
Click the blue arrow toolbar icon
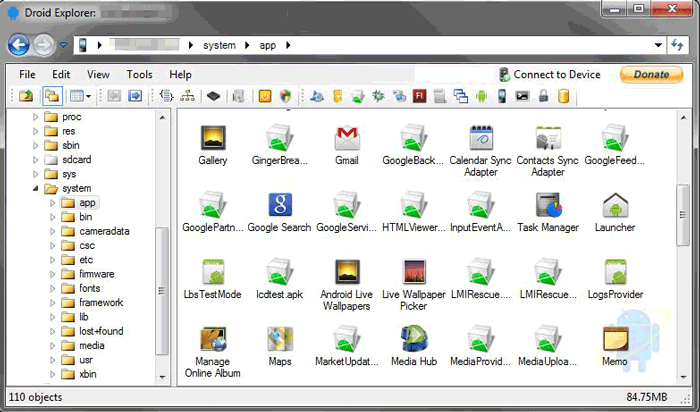tap(135, 96)
